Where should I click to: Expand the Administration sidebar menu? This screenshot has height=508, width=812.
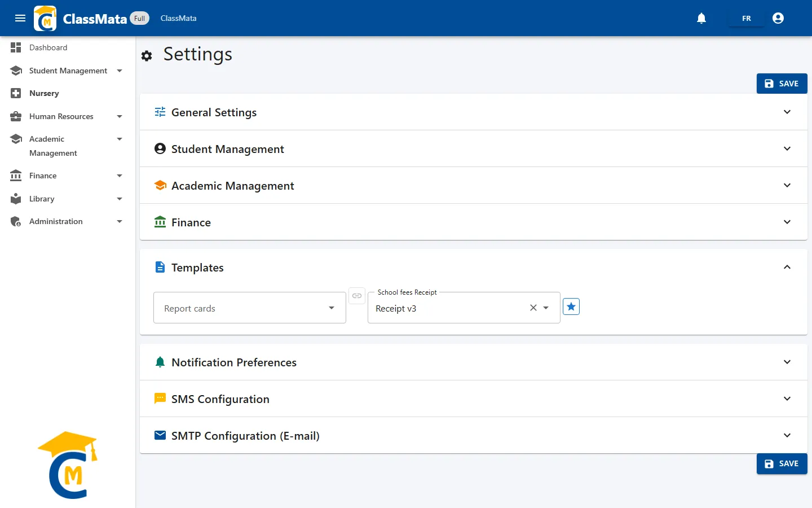tap(68, 221)
